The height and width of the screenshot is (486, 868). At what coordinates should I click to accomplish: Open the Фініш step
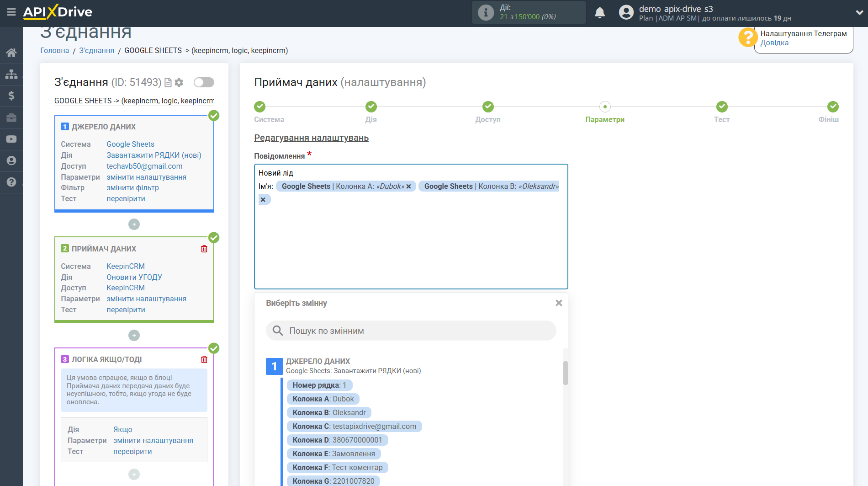(833, 107)
